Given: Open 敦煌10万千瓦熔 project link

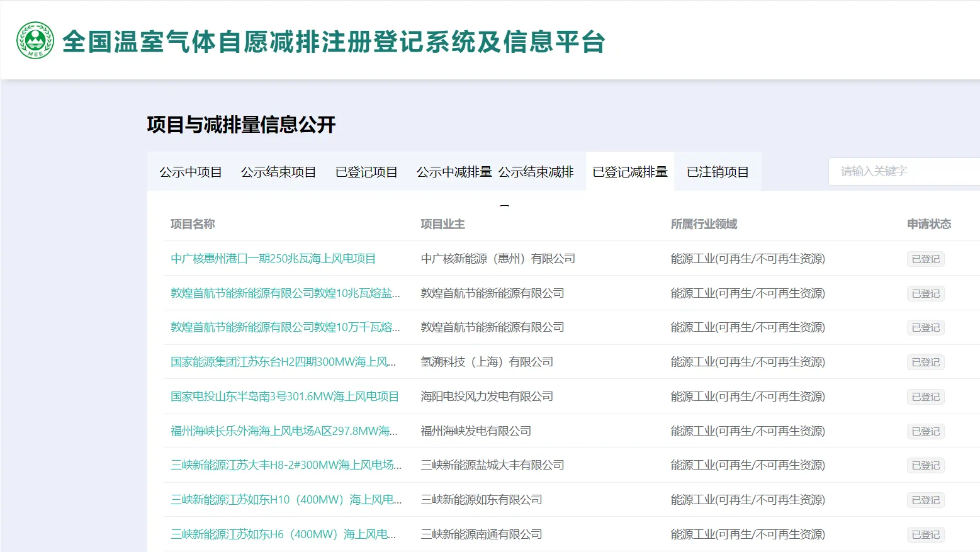Looking at the screenshot, I should [285, 327].
